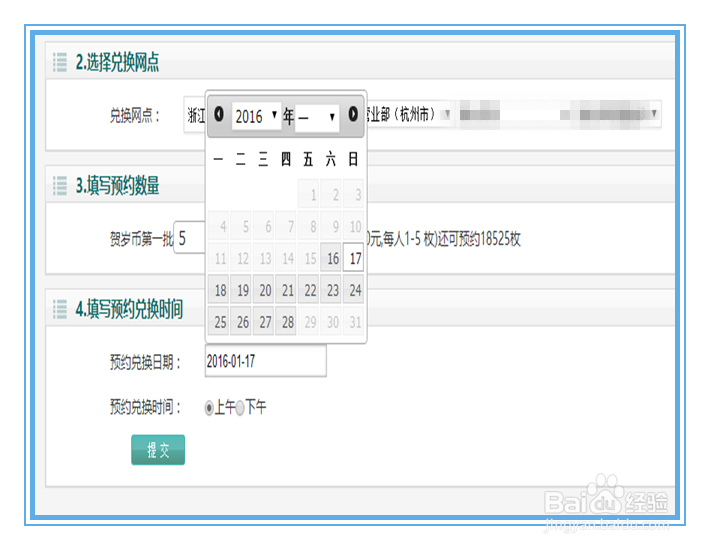Click the 3.填写预约数量 section heading
Screen dimensions: 710x550
click(118, 186)
